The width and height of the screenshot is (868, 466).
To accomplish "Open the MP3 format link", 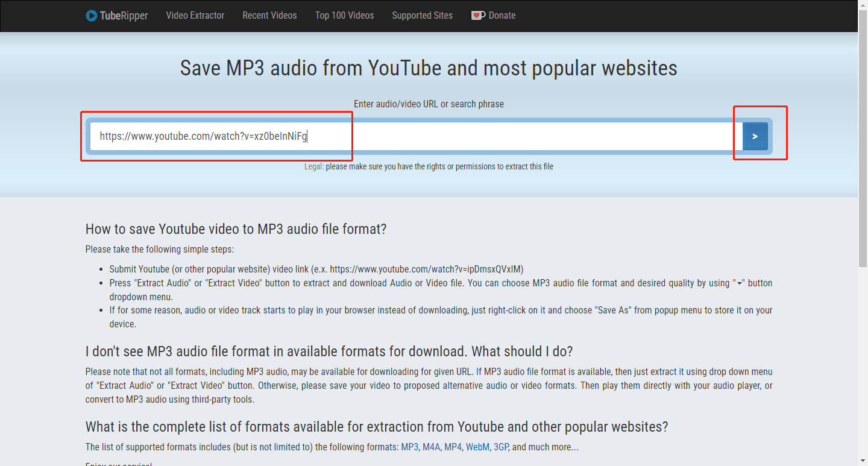I will coord(410,447).
